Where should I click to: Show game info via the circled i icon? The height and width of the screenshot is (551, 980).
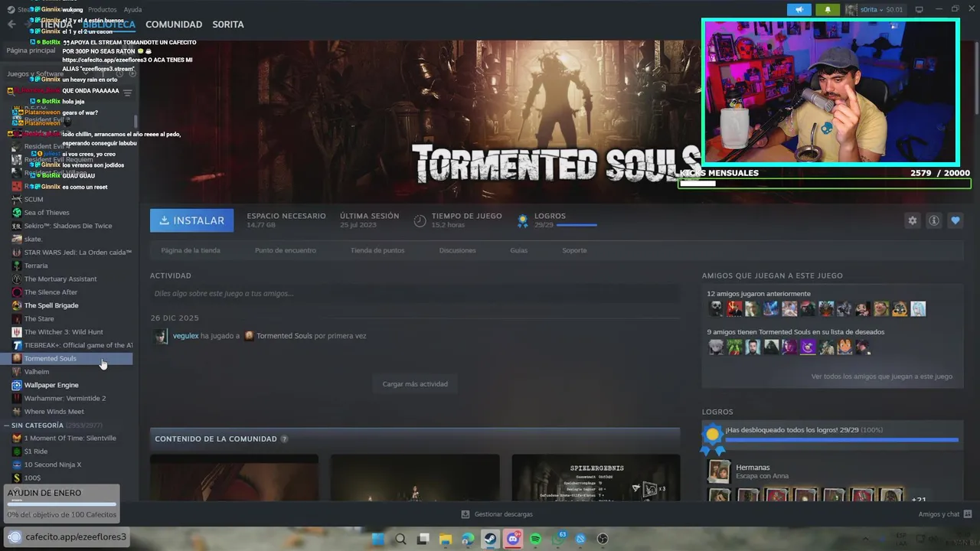click(934, 220)
